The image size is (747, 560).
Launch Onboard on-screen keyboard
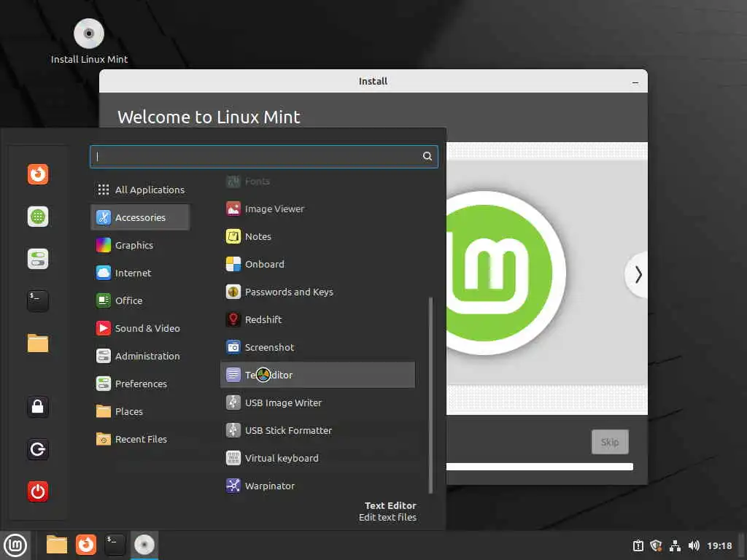[317, 264]
